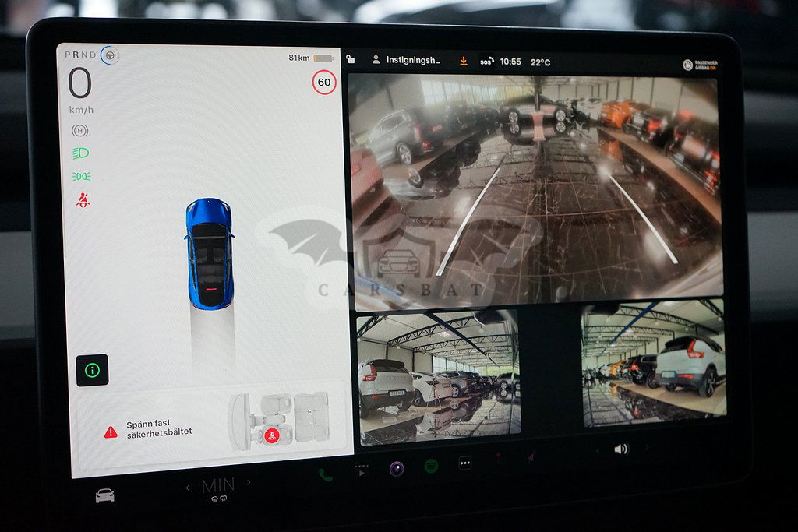Launch the Spotify app
798x532 pixels.
tap(431, 466)
